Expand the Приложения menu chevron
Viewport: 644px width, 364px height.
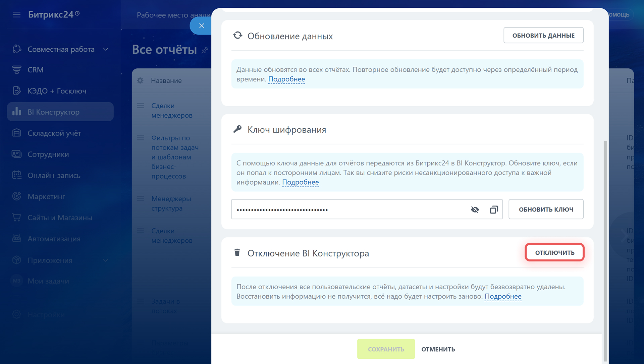tap(106, 260)
